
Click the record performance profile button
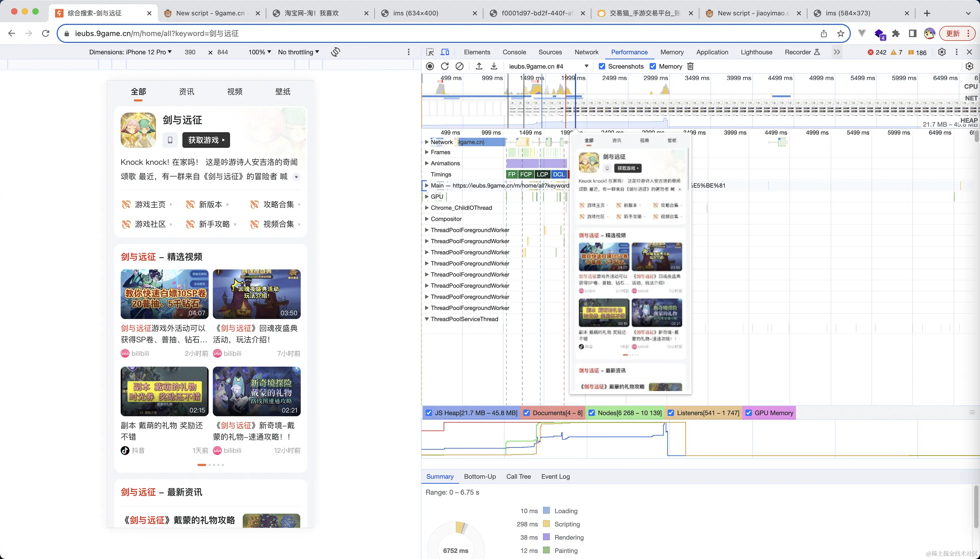[x=430, y=66]
